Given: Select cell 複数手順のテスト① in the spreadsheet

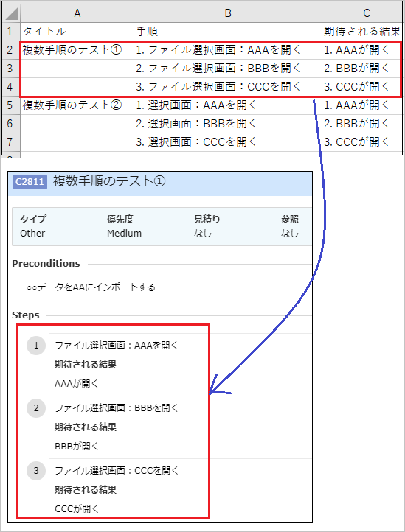Looking at the screenshot, I should click(x=77, y=50).
